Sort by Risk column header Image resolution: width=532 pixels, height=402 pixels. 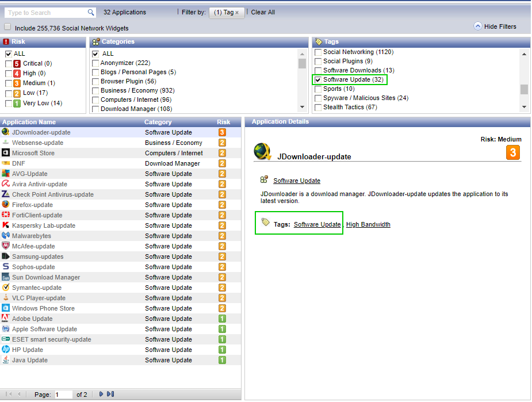[x=223, y=122]
